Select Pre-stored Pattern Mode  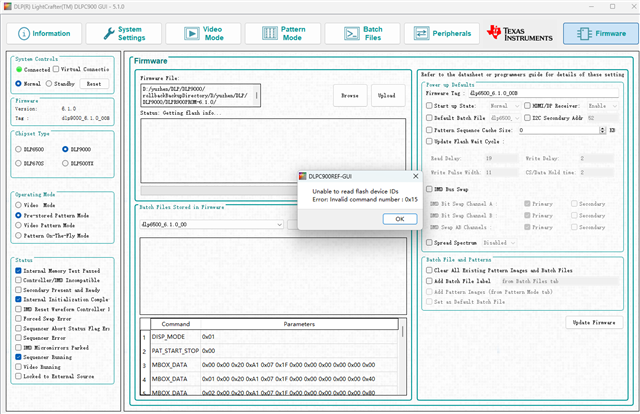[18, 215]
